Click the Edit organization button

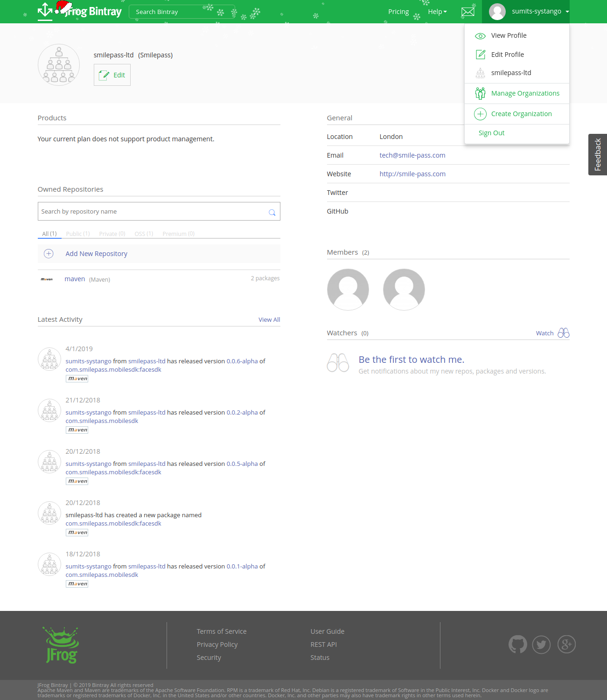click(x=112, y=75)
